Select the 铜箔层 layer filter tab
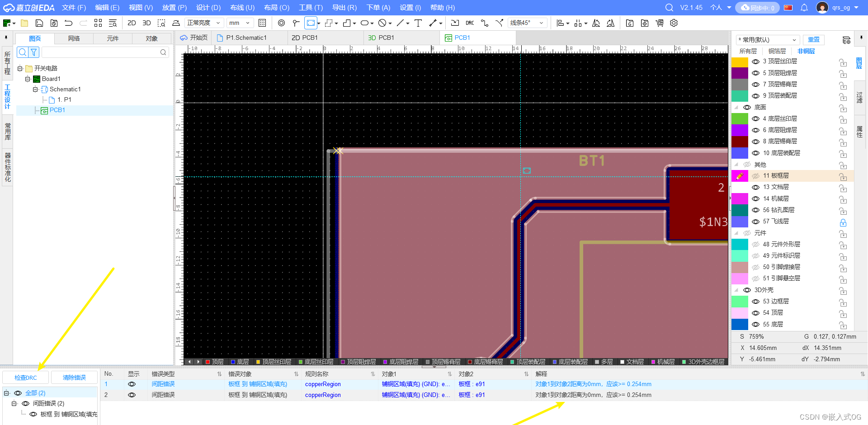868x425 pixels. click(x=777, y=52)
